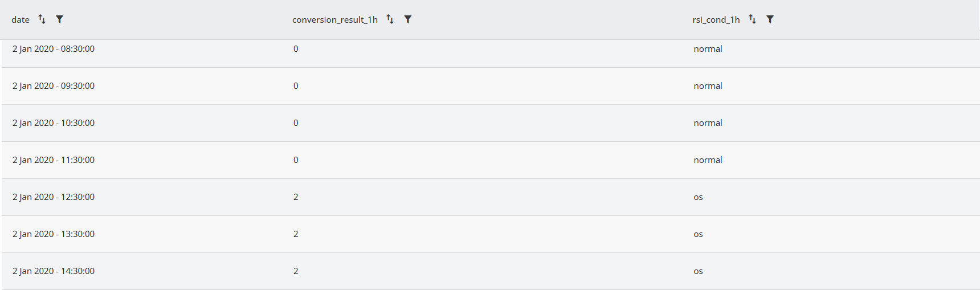Open filter for conversion_result_1h column
980x290 pixels.
point(408,19)
